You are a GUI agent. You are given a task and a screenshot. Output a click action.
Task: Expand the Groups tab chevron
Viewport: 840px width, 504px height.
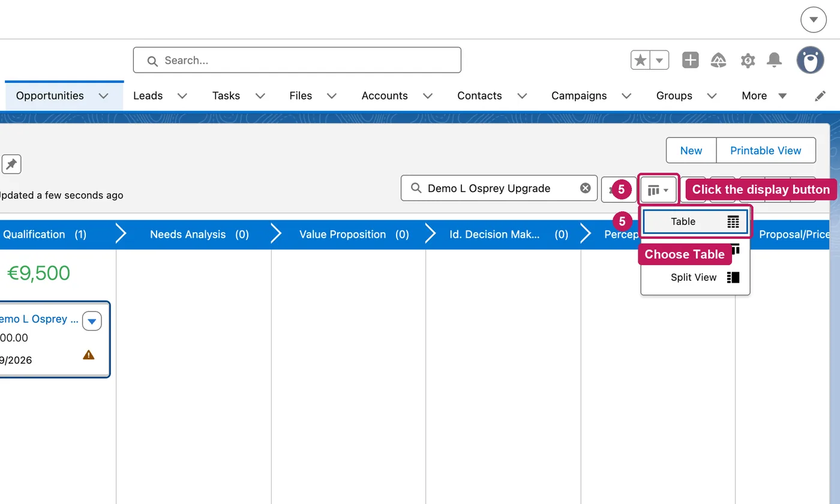click(712, 96)
